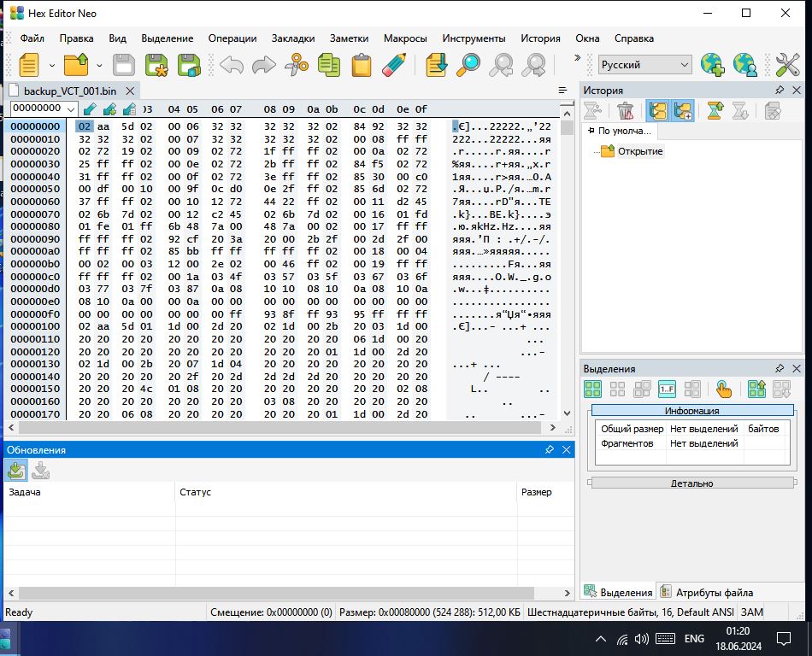
Task: Select the backup_VCT_001.bin document tab
Action: [70, 91]
